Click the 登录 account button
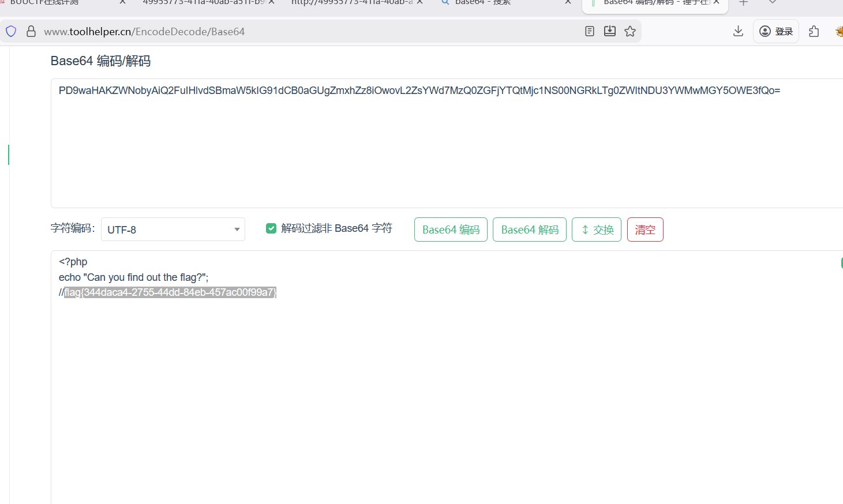The width and height of the screenshot is (843, 504). [x=775, y=31]
